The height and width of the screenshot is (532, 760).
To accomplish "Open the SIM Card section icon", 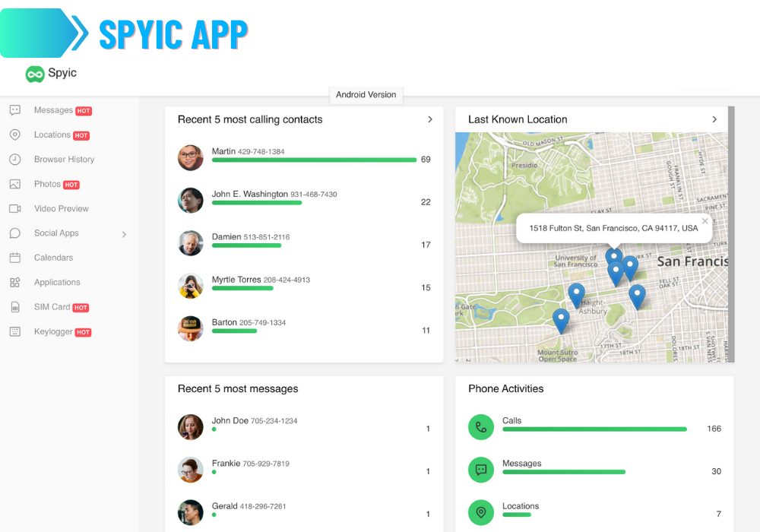I will point(14,307).
